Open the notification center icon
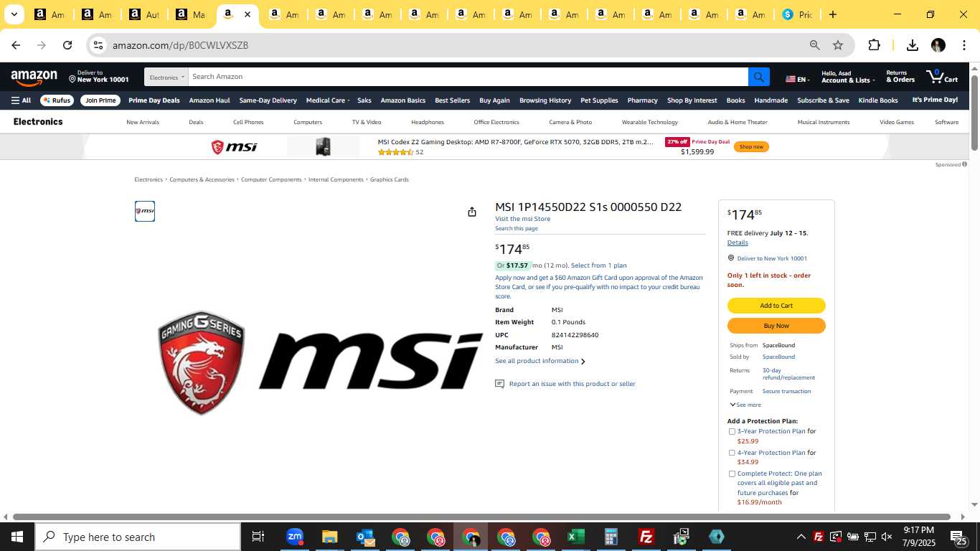Screen dimensions: 980x551 point(959,537)
